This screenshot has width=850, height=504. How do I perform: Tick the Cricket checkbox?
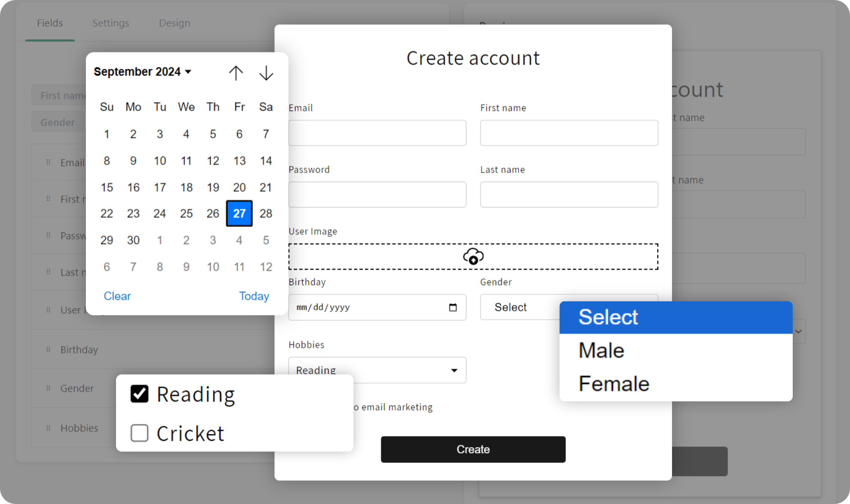(x=139, y=433)
